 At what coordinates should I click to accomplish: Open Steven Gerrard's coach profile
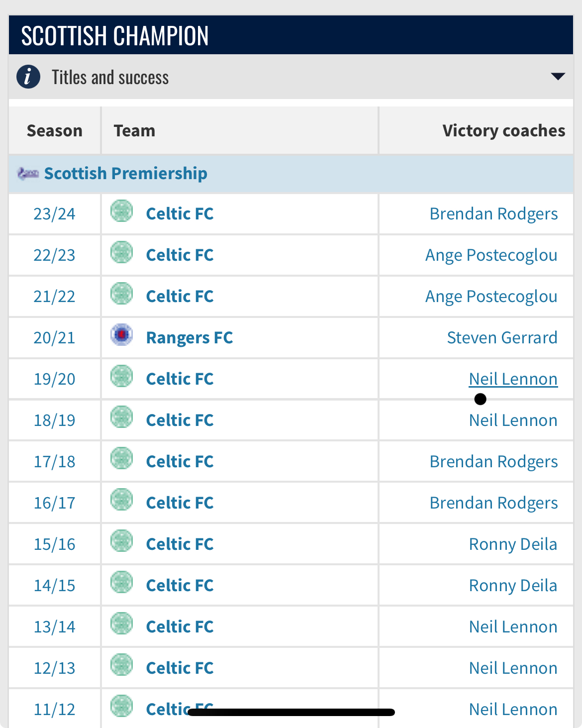coord(502,338)
